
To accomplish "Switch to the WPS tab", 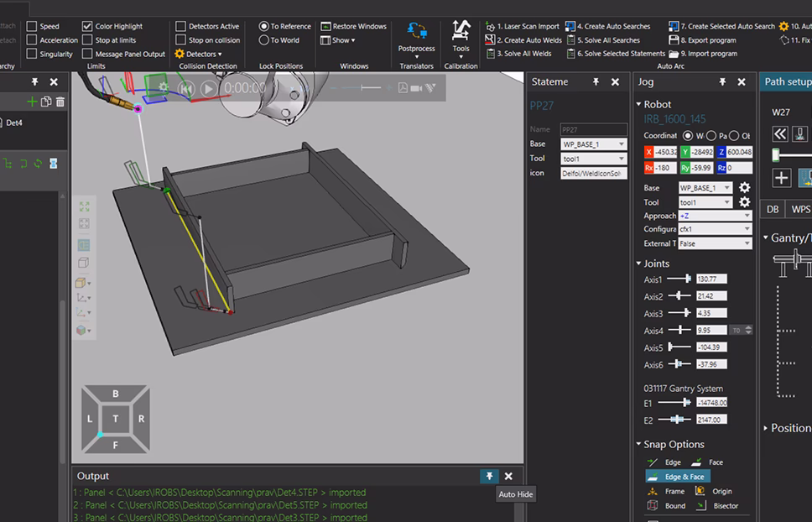I will pyautogui.click(x=800, y=209).
